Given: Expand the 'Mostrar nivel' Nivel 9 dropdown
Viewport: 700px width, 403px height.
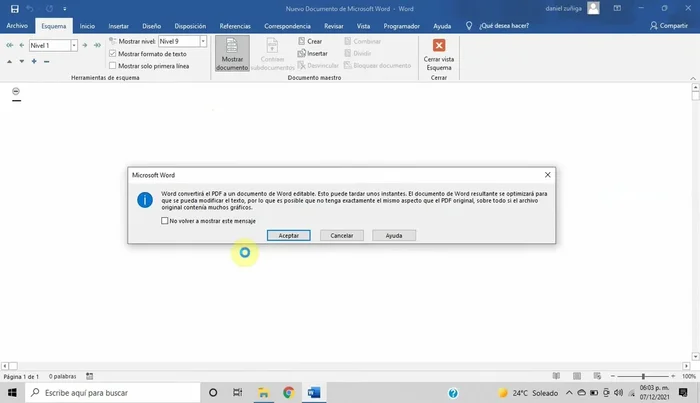Looking at the screenshot, I should [203, 41].
